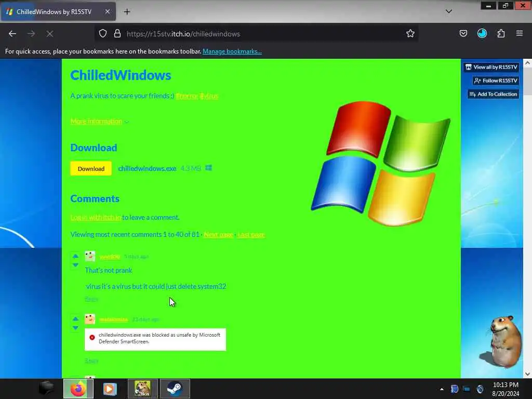532x399 pixels.
Task: Click the Log in with itch.io link
Action: [x=96, y=217]
